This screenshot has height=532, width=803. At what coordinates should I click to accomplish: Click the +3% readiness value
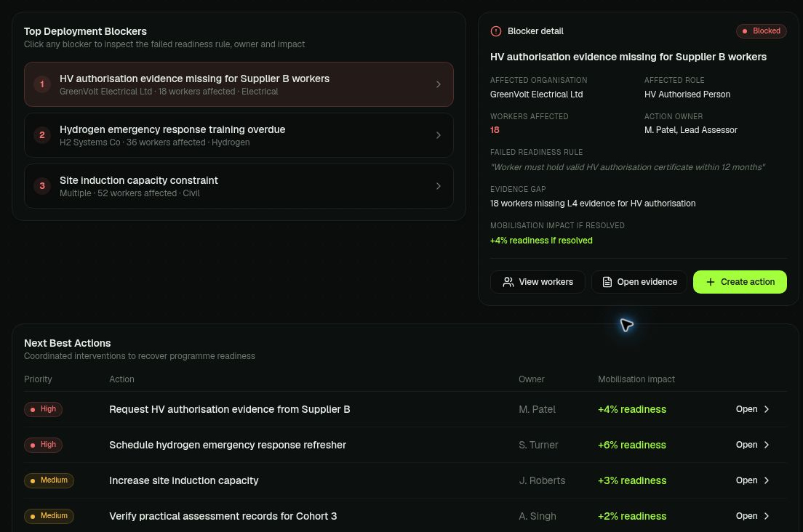click(632, 480)
